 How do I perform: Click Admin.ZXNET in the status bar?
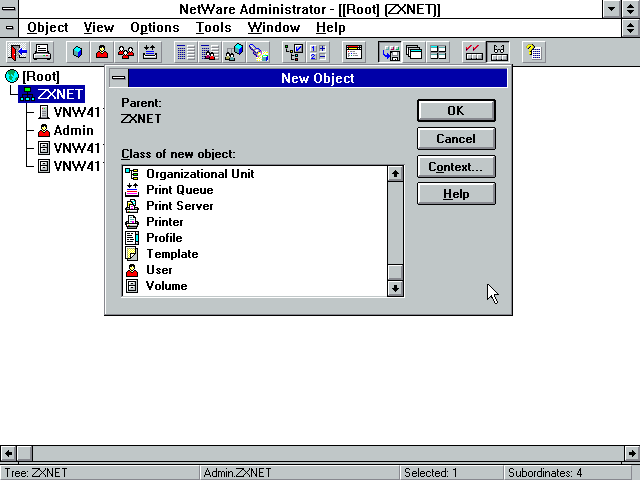tap(237, 473)
